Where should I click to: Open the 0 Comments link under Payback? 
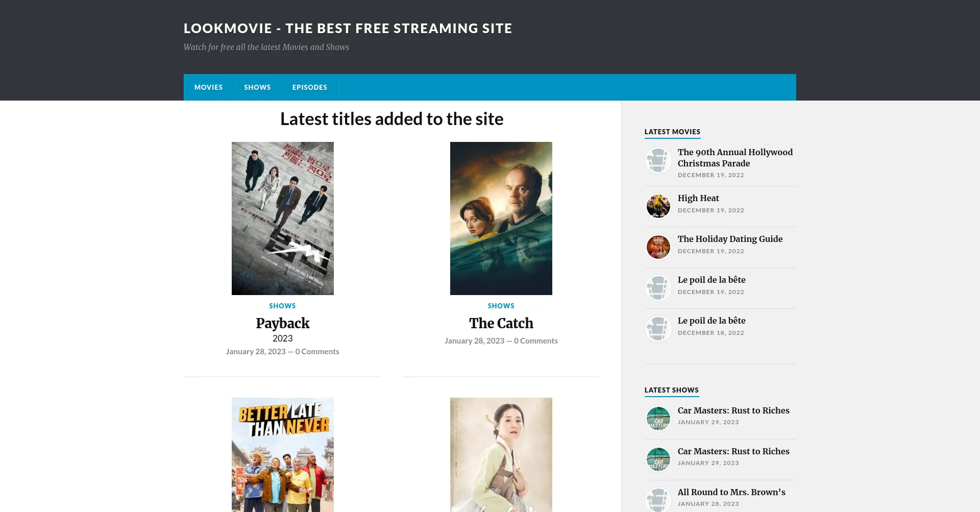[x=317, y=352]
